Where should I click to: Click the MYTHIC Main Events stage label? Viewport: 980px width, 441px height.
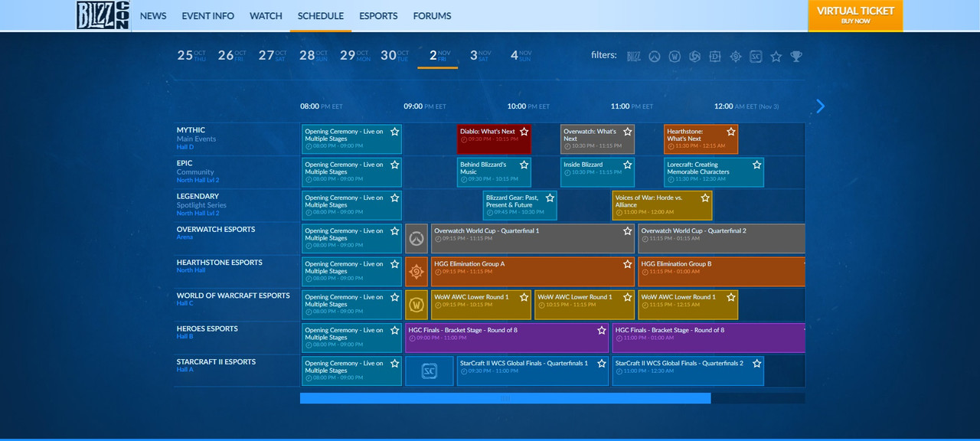(x=196, y=139)
